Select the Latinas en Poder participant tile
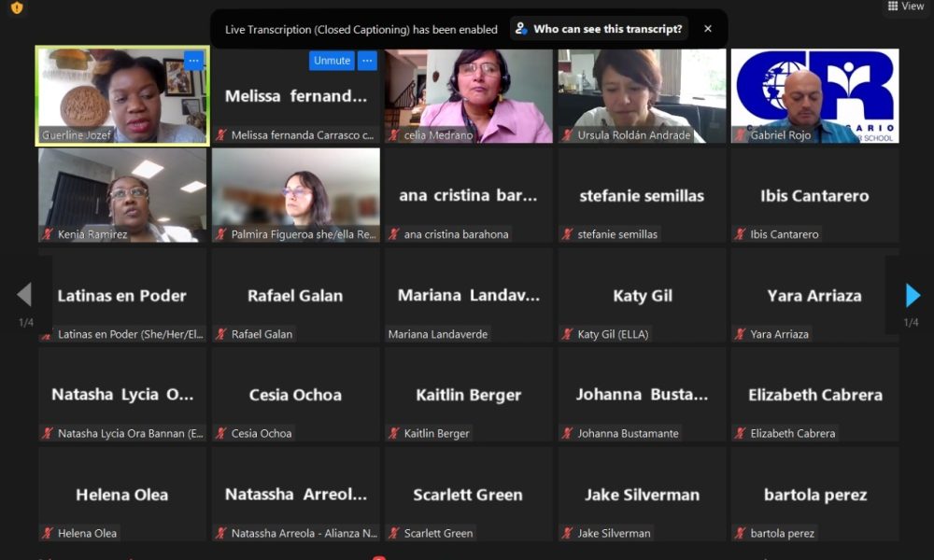Image resolution: width=934 pixels, height=560 pixels. coord(122,295)
